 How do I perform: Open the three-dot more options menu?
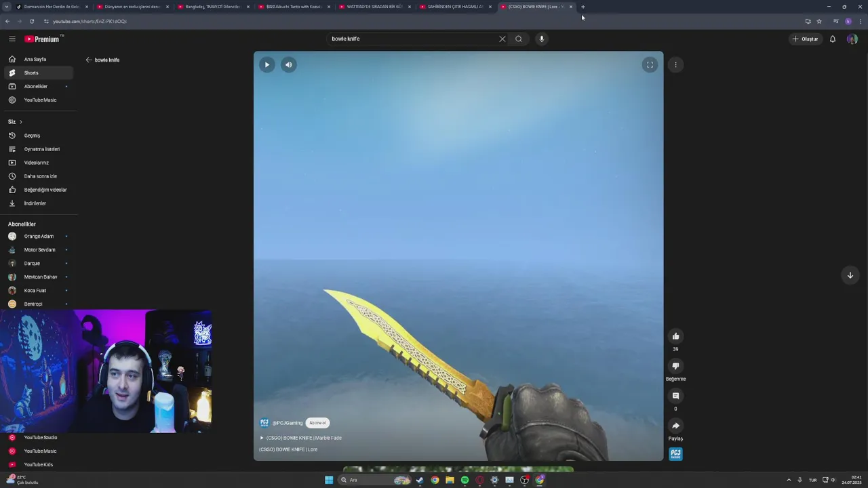click(x=675, y=65)
